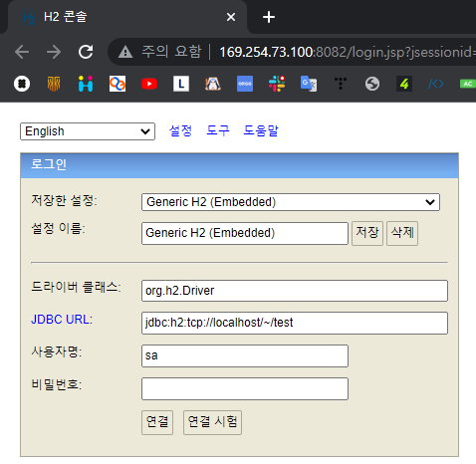Open the red-blue circles bookmark icon
Screen dimensions: 476x464
(x=118, y=84)
